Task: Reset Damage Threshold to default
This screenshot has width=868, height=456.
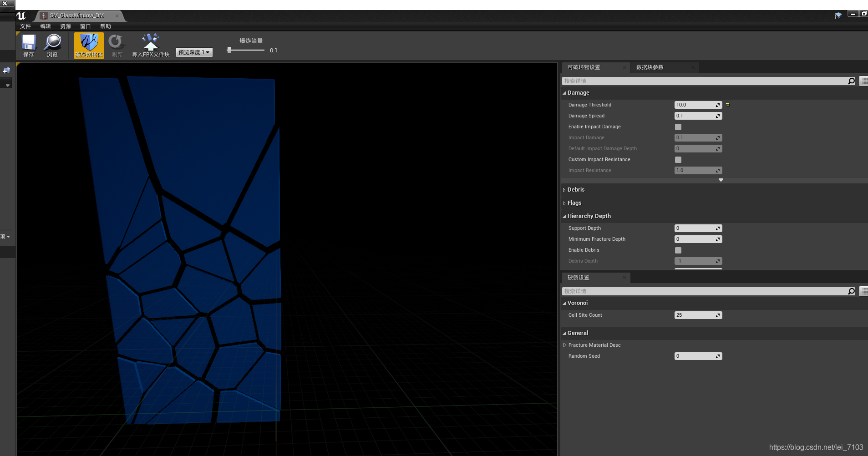Action: point(728,105)
